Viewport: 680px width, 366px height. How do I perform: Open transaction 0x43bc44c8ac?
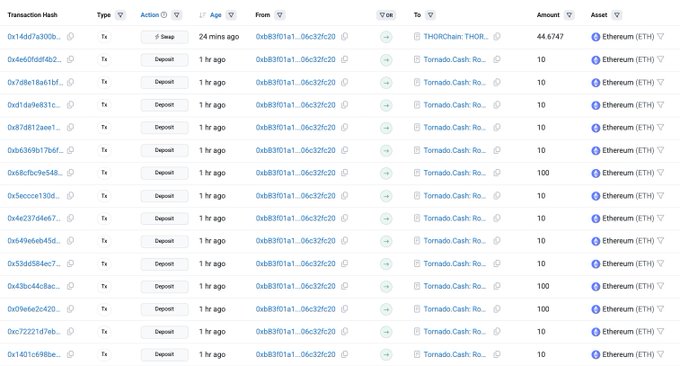(34, 286)
